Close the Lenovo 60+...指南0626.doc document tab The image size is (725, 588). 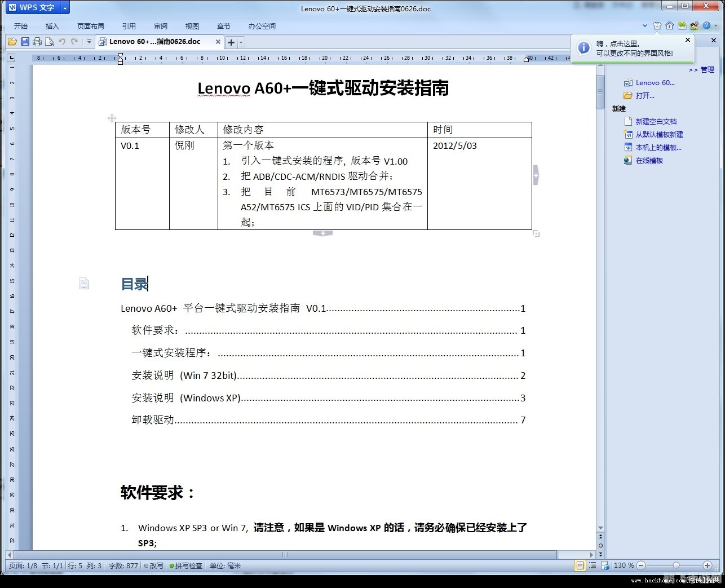(x=218, y=42)
